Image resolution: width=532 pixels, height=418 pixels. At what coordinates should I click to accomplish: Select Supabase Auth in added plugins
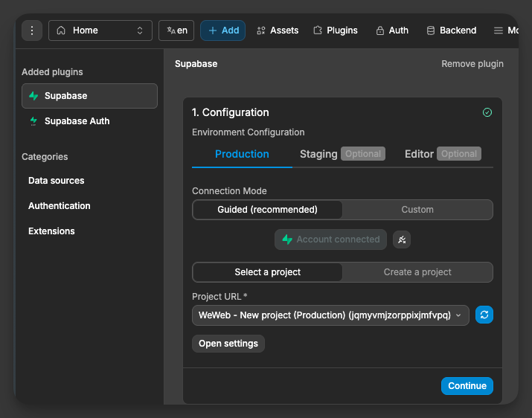pyautogui.click(x=77, y=121)
